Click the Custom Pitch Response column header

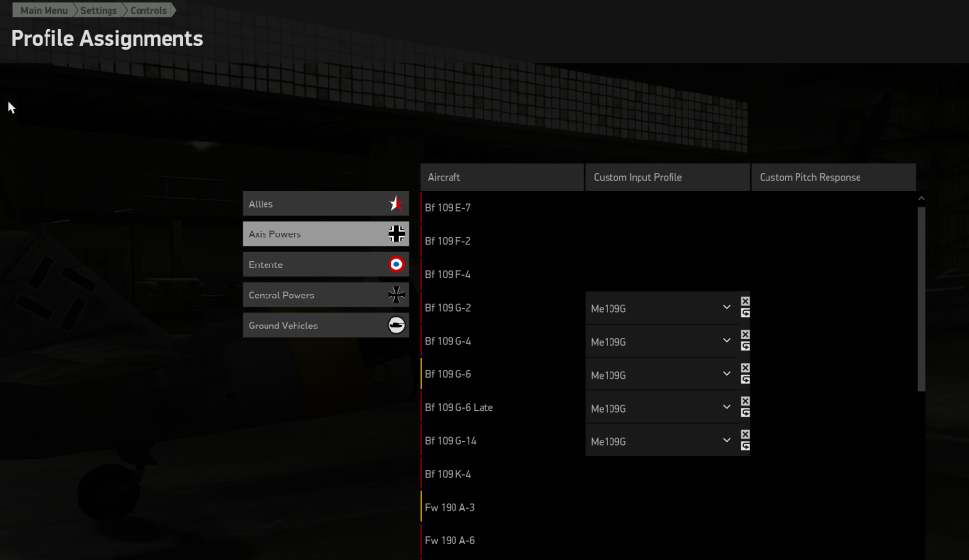point(833,177)
